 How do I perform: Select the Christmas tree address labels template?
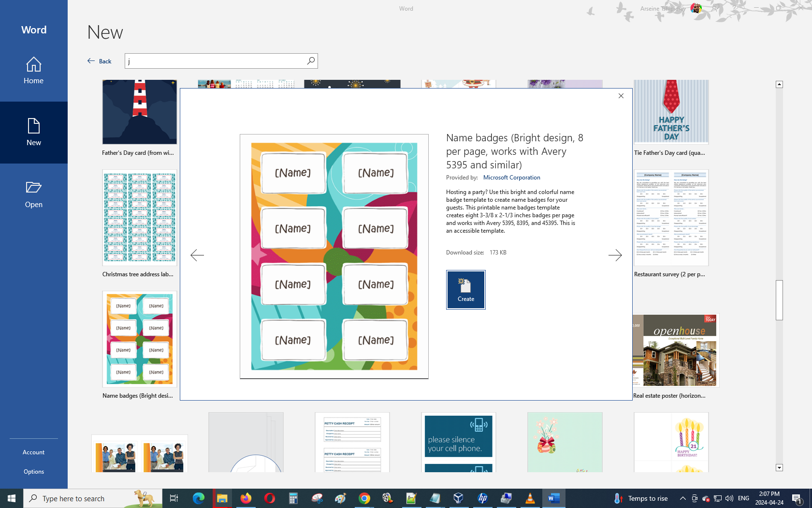pos(140,218)
